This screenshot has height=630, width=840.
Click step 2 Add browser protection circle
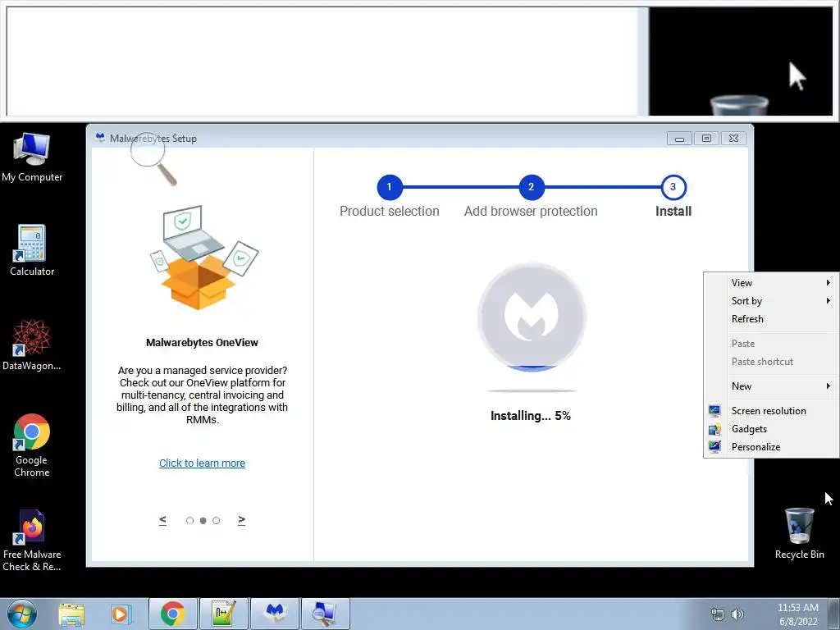point(532,187)
